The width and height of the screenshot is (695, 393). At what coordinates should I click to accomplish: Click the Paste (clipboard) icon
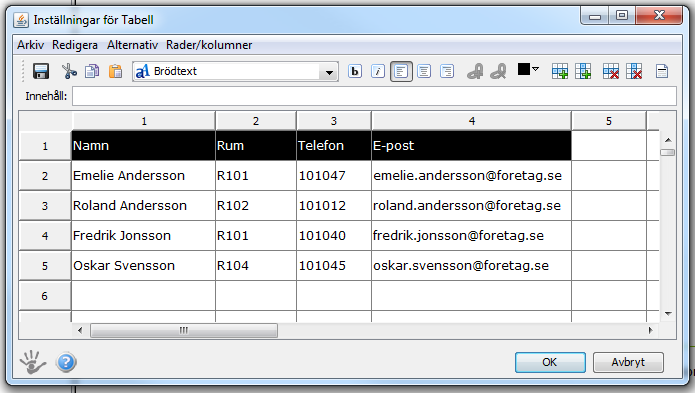(x=115, y=71)
